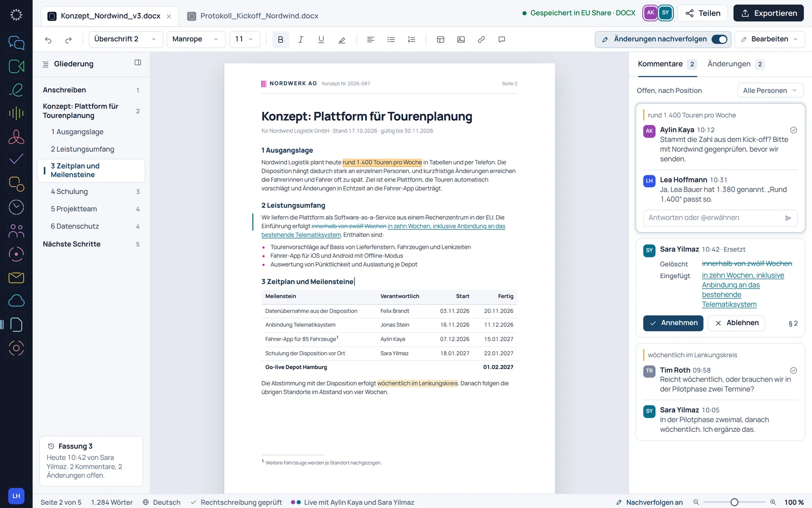The width and height of the screenshot is (812, 508).
Task: Reject the change with Ablehnen
Action: (x=736, y=323)
